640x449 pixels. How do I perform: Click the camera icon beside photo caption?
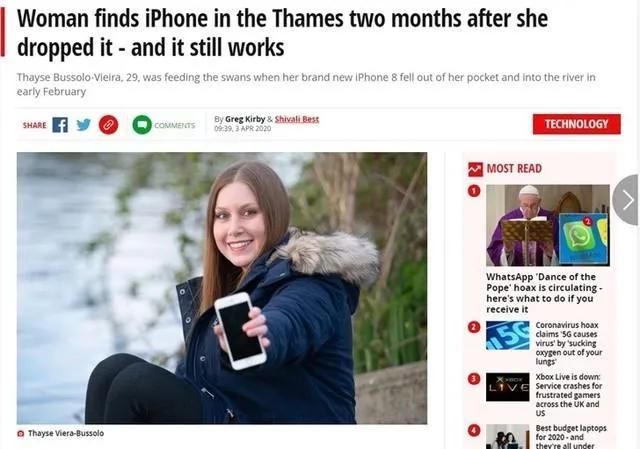20,433
